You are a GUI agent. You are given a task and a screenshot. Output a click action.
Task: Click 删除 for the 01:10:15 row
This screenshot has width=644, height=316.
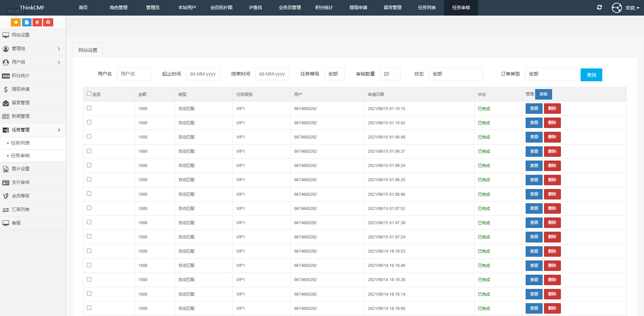(552, 108)
